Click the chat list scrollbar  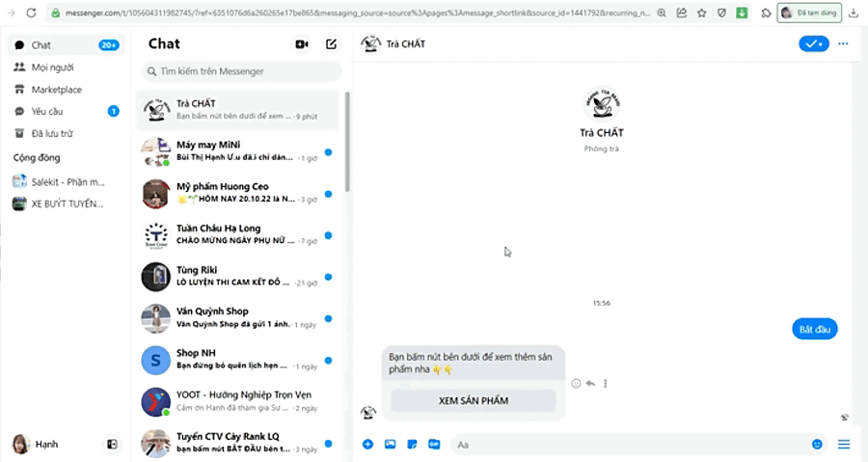pos(347,142)
